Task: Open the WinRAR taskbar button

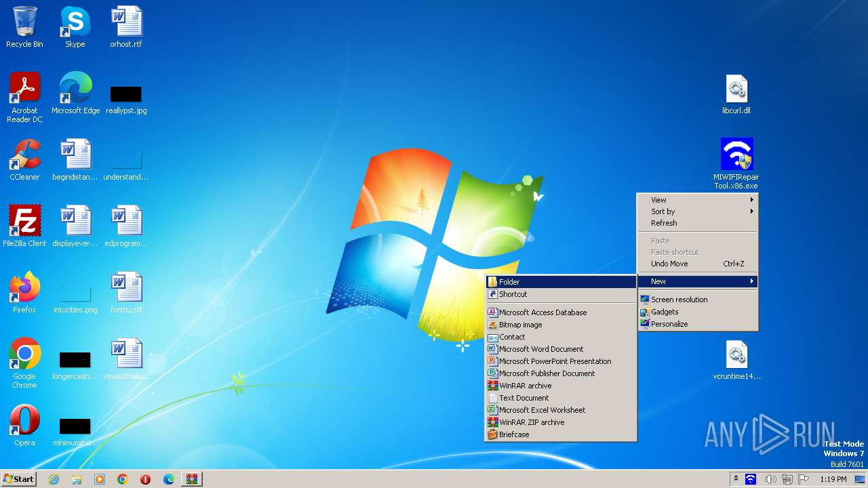Action: [x=192, y=479]
